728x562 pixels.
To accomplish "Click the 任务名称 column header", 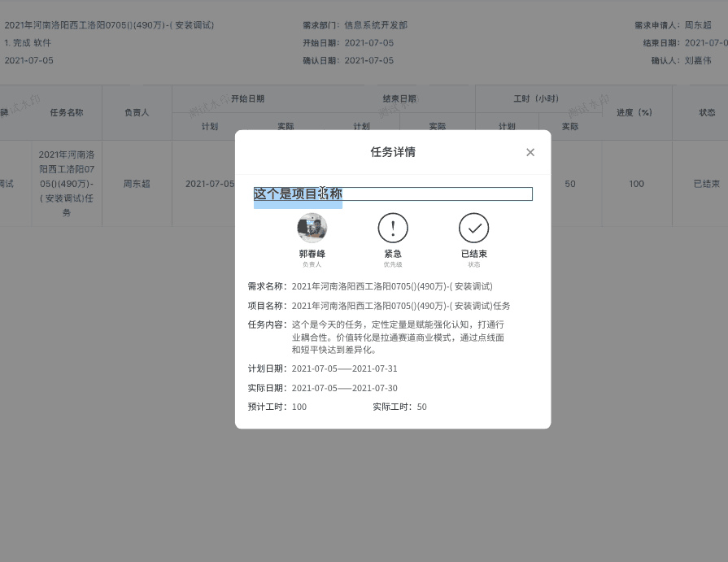I will point(67,113).
